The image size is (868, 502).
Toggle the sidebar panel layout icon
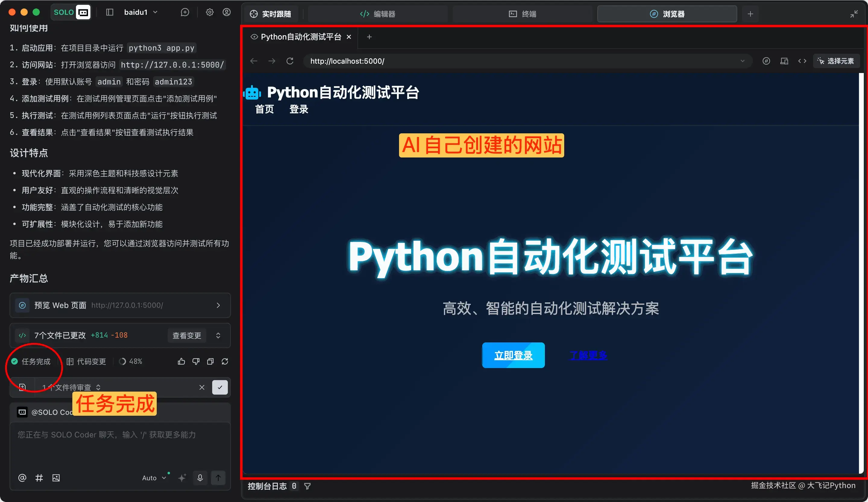tap(109, 12)
